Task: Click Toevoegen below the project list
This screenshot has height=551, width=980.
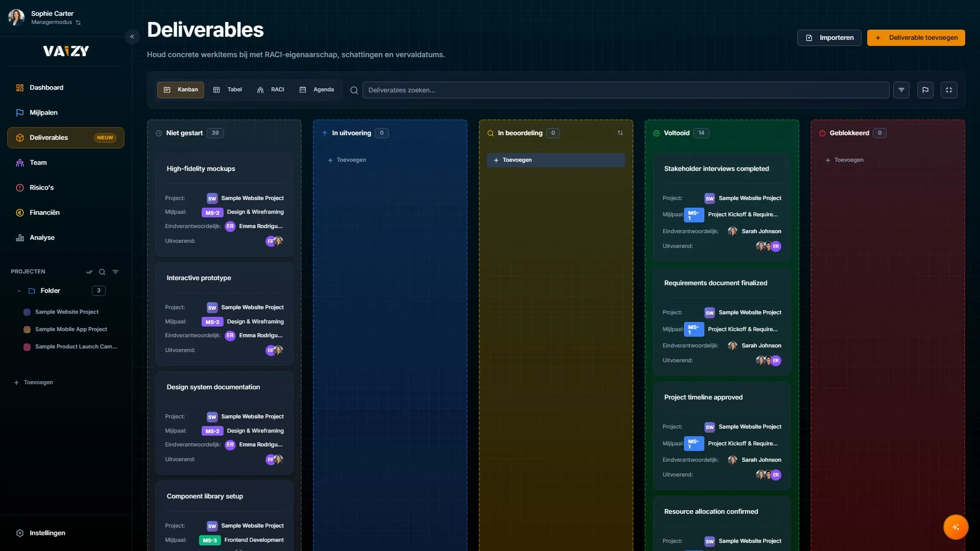Action: [34, 383]
